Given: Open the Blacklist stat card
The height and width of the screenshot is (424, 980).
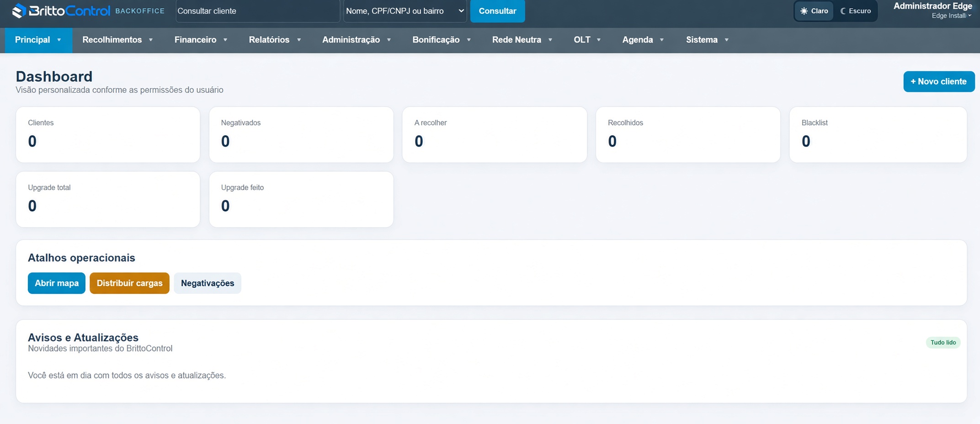Looking at the screenshot, I should click(878, 135).
